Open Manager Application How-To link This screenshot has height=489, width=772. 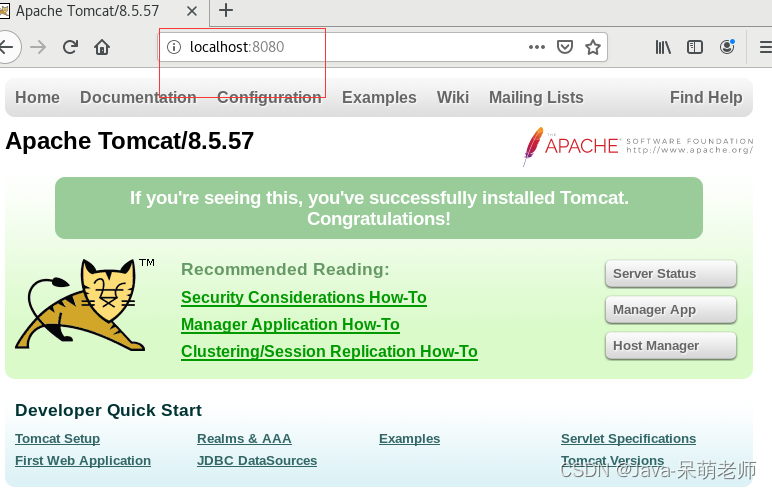[x=290, y=325]
